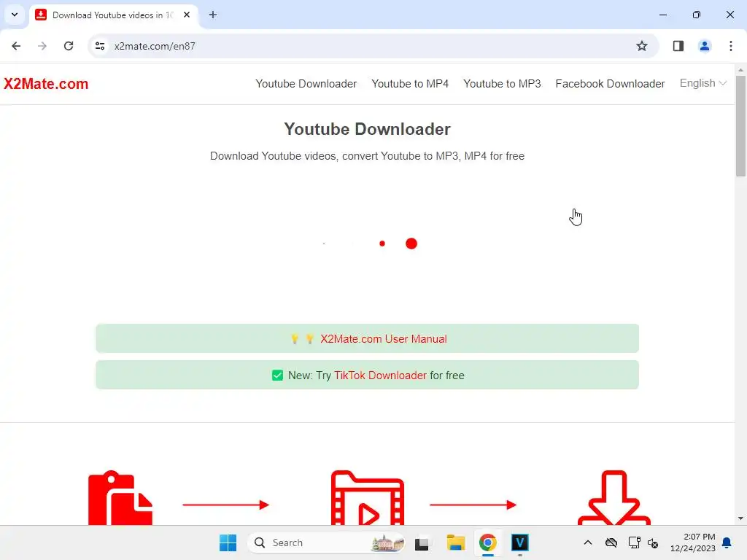Viewport: 747px width, 560px height.
Task: Open File Explorer from taskbar
Action: [x=455, y=542]
